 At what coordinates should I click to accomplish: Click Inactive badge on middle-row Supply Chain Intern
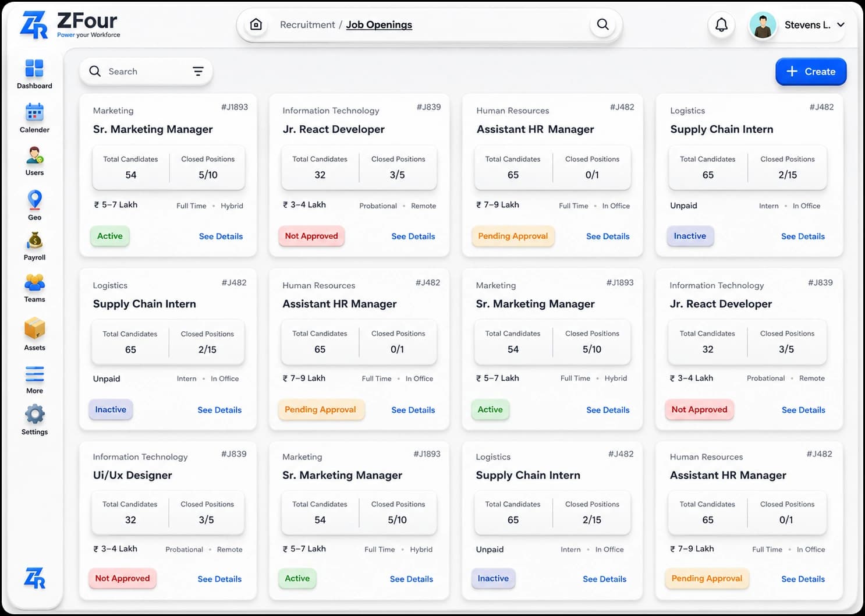pyautogui.click(x=111, y=409)
